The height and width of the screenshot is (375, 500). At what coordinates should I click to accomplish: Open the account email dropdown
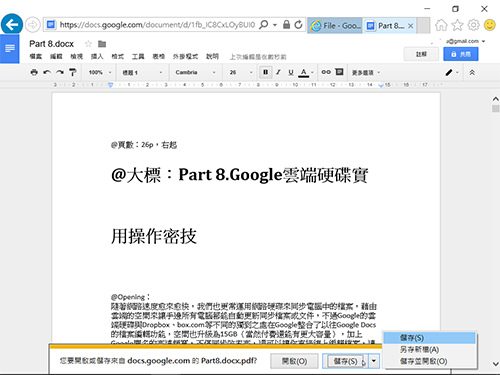(466, 41)
